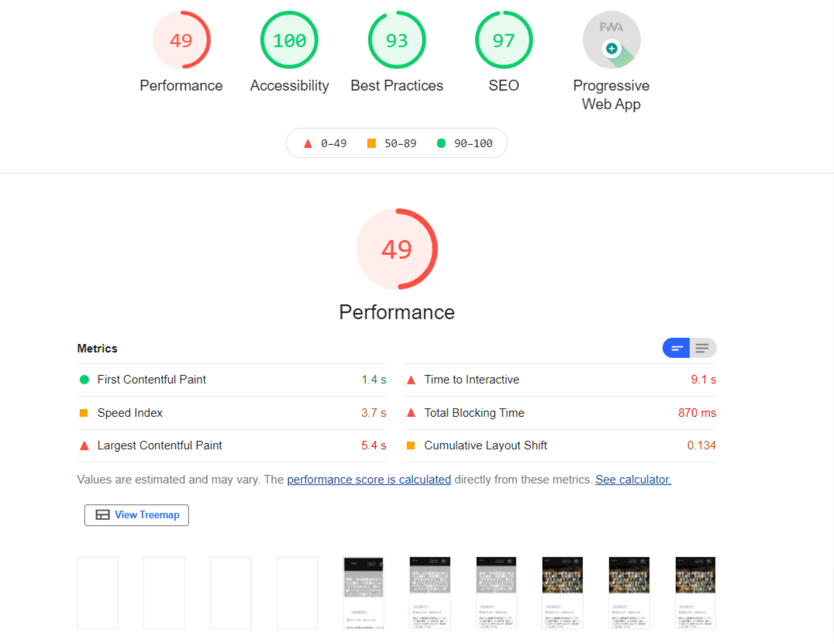Click the Best Practices gauge showing 93
Screen dimensions: 834x644
(x=397, y=40)
